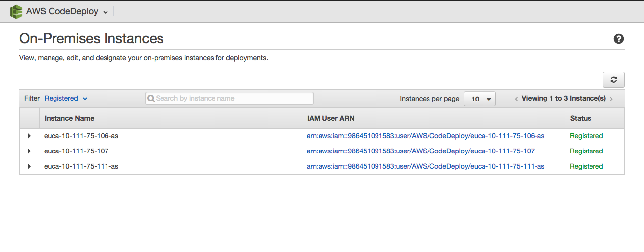Click the IAM User ARN column header
Viewport: 644px width, 252px height.
pos(330,118)
